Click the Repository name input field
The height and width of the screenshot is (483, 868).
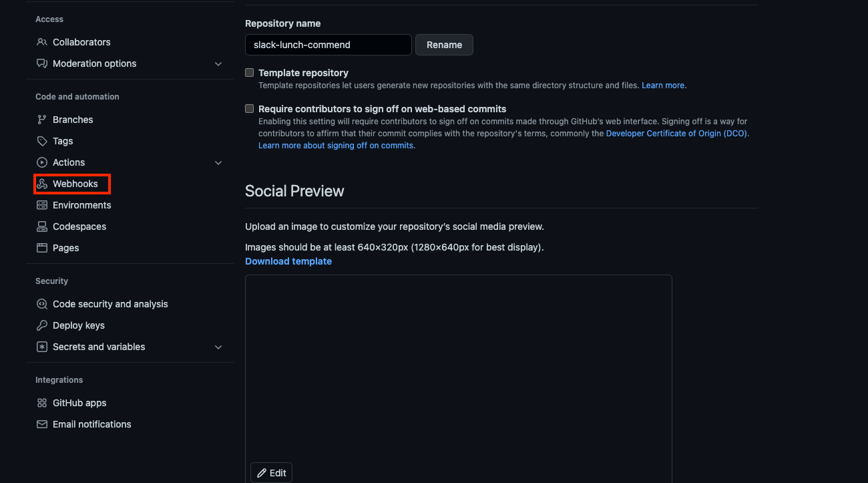coord(329,45)
